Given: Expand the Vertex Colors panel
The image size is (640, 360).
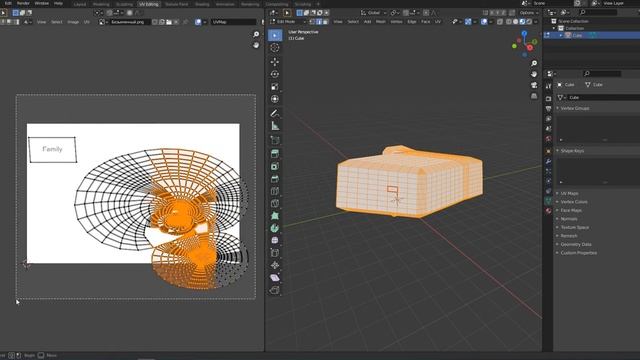Looking at the screenshot, I should [x=574, y=202].
